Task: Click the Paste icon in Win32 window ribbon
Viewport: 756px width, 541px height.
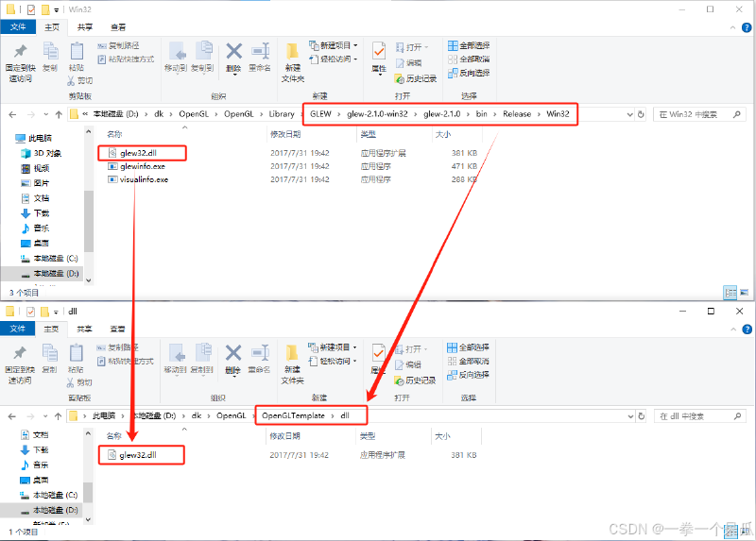Action: coord(77,57)
